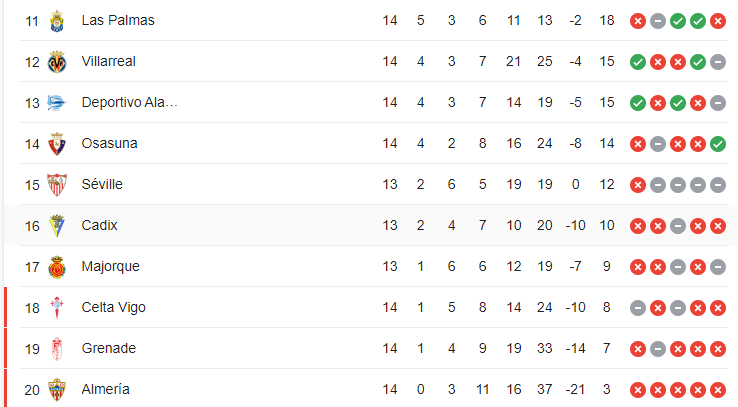Click the Celta Vigo club crest

[57, 307]
